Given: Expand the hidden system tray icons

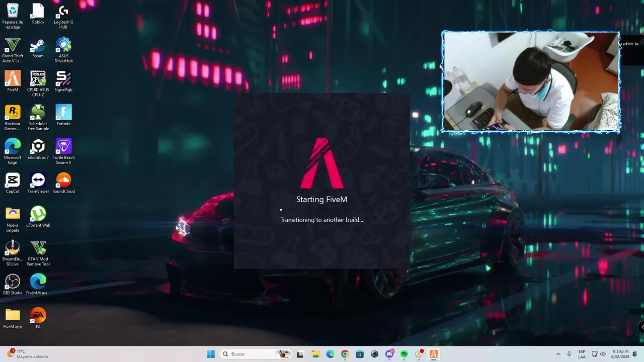Looking at the screenshot, I should pyautogui.click(x=558, y=354).
